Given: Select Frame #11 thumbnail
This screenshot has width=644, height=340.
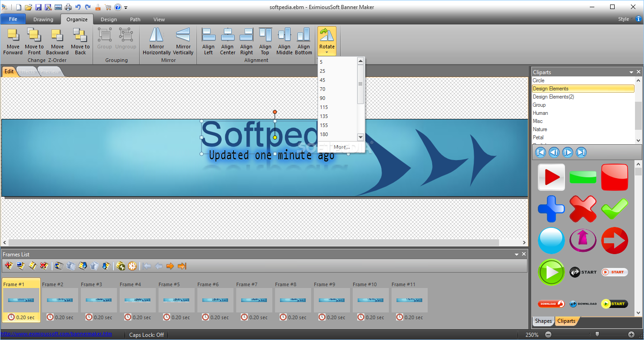Looking at the screenshot, I should 410,300.
